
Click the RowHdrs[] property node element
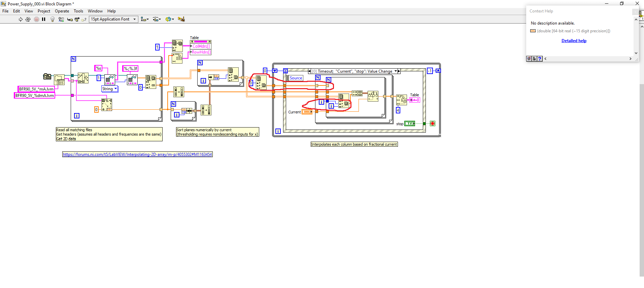click(x=201, y=52)
